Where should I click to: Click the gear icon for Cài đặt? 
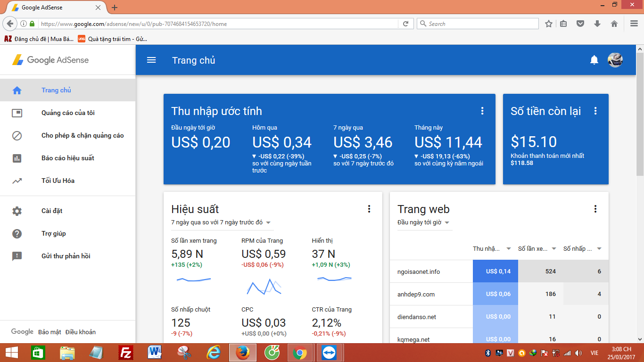pos(17,211)
